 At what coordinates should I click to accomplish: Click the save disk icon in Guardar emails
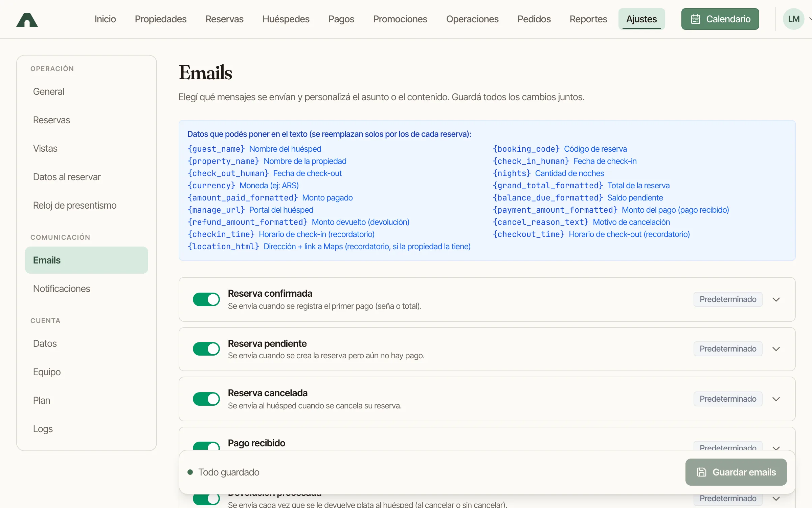pos(702,472)
